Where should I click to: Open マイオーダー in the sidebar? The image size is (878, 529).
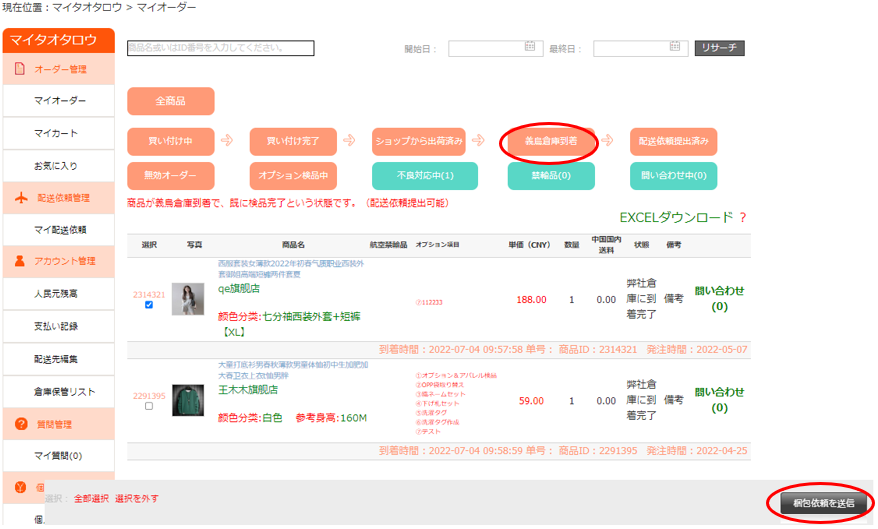click(x=60, y=101)
